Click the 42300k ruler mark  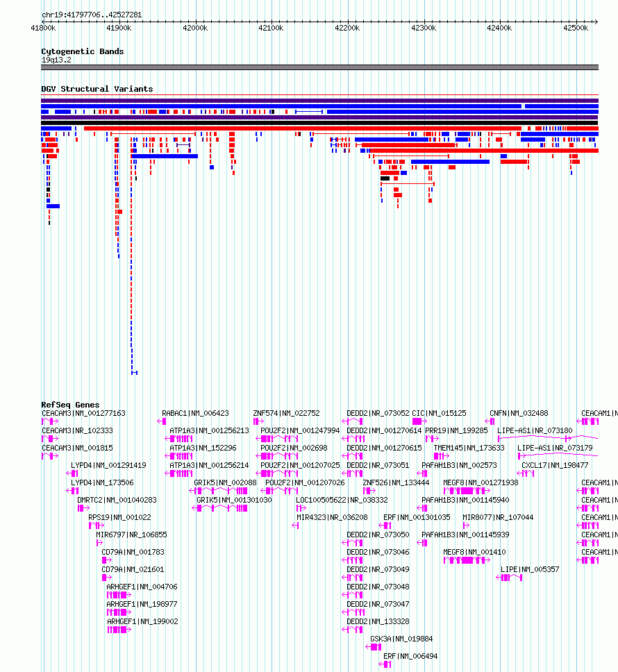(x=424, y=28)
